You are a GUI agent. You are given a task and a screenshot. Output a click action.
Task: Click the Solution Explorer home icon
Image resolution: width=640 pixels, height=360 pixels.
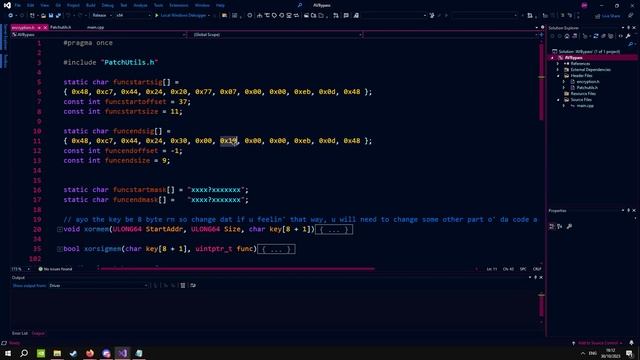567,36
